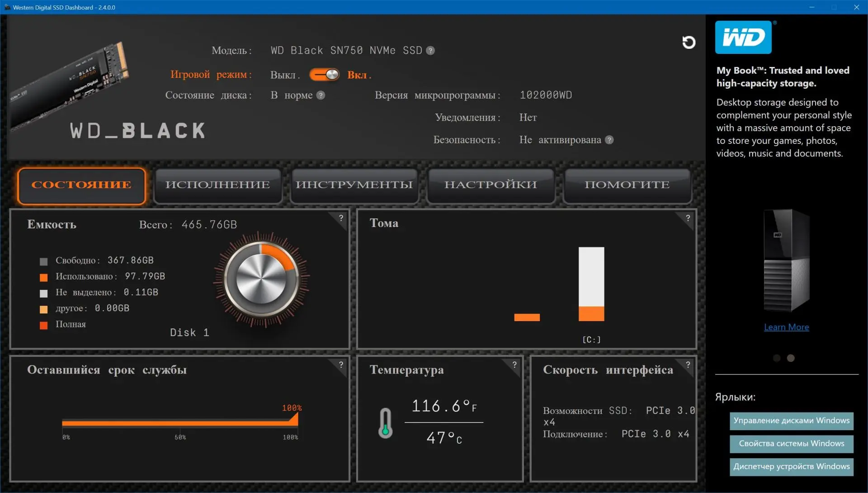This screenshot has width=868, height=493.
Task: Switch to the ИСПОЛНЕНИЕ tab
Action: click(x=218, y=185)
